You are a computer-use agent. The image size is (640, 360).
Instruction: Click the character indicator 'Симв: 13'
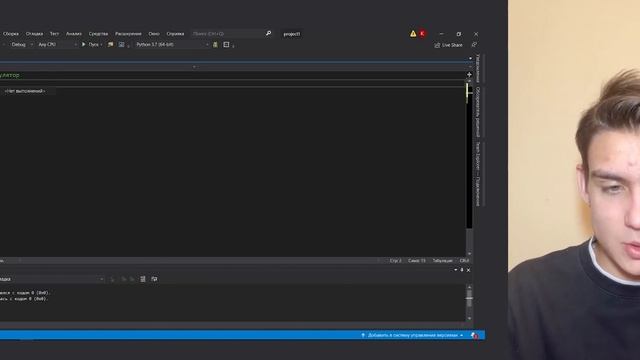point(417,260)
